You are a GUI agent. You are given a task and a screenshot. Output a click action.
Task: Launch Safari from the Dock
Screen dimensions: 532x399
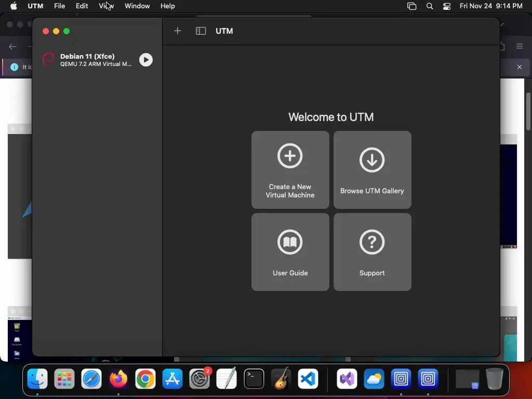tap(91, 379)
